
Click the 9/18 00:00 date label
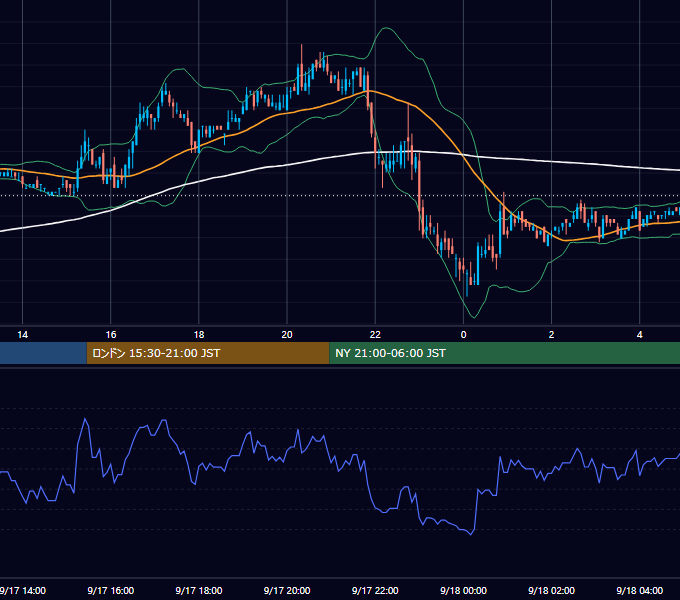click(463, 590)
